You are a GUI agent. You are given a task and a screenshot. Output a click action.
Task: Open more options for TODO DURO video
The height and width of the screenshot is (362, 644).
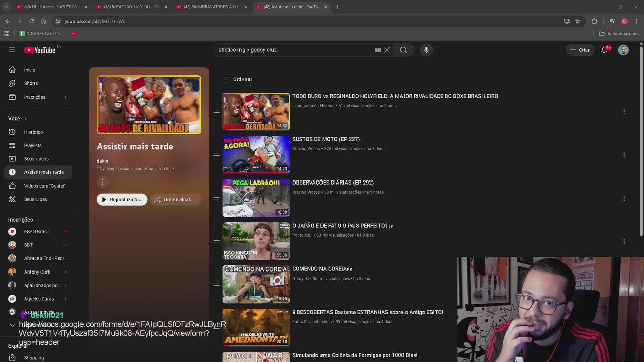coord(624,112)
